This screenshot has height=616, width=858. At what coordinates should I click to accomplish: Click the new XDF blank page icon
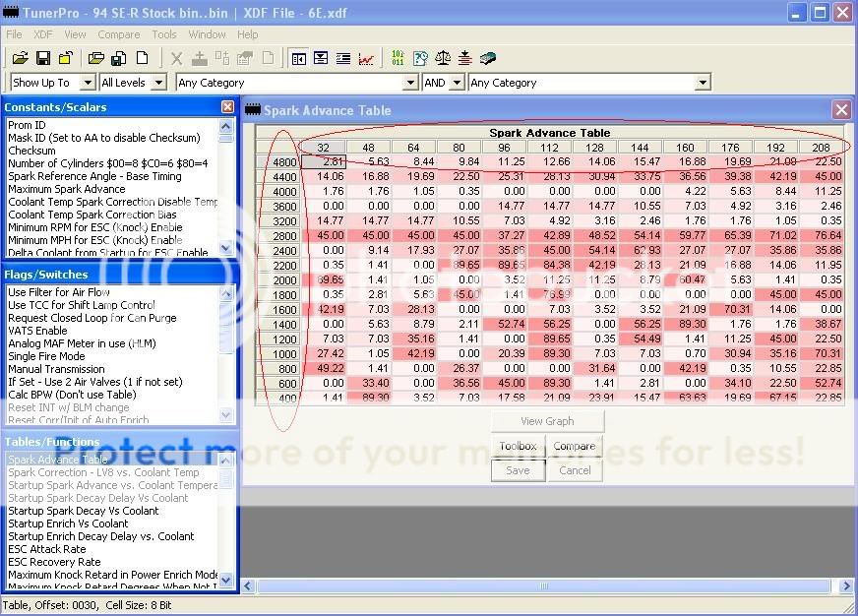click(142, 59)
